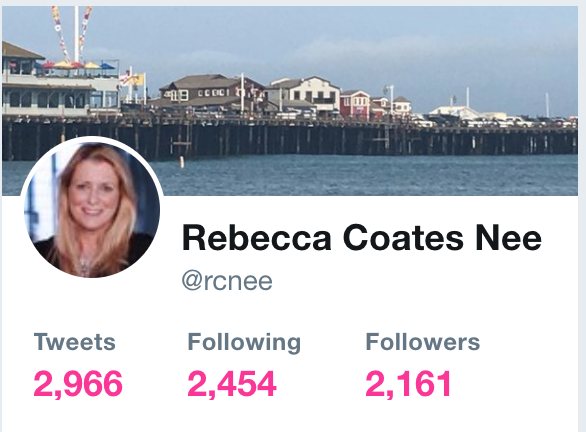Screen dimensions: 586x432
Task: Select the Followers label
Action: 423,342
